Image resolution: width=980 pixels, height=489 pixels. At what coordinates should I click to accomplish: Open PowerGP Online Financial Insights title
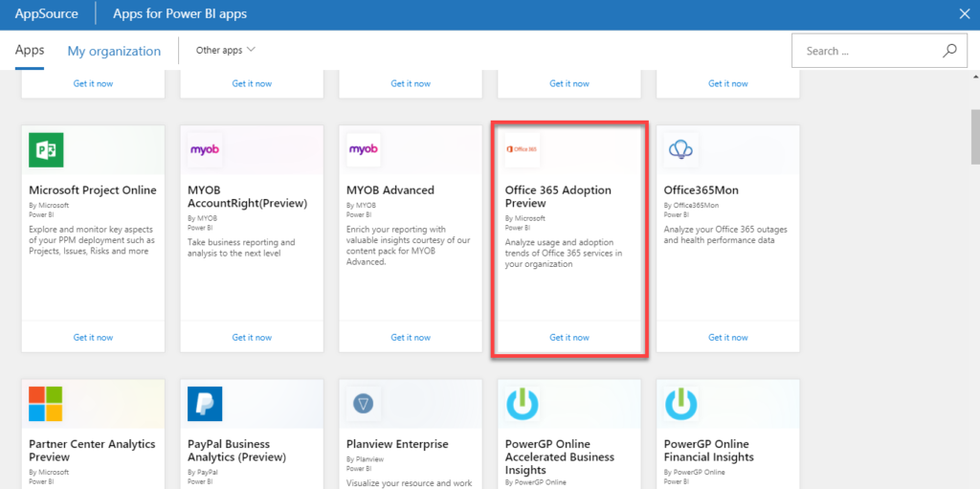[x=709, y=450]
